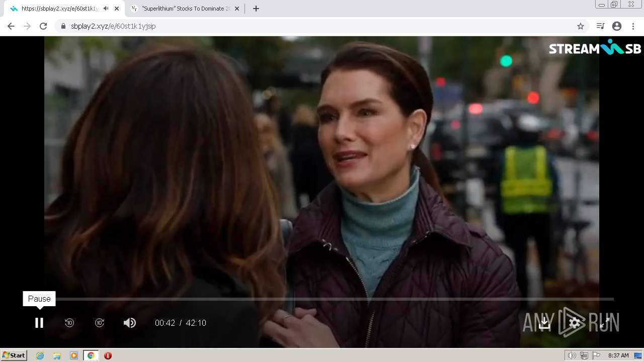Viewport: 644px width, 362px height.
Task: Bookmark this page with star
Action: [x=581, y=26]
